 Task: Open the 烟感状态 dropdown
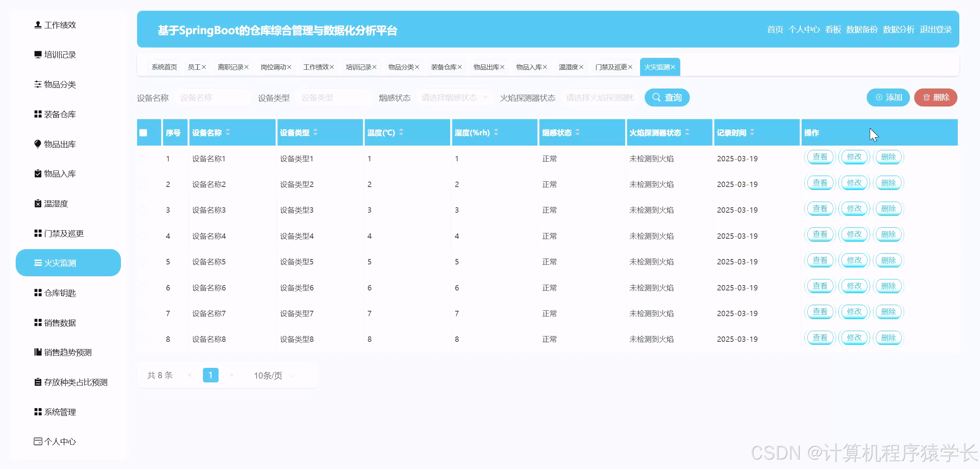click(x=454, y=98)
